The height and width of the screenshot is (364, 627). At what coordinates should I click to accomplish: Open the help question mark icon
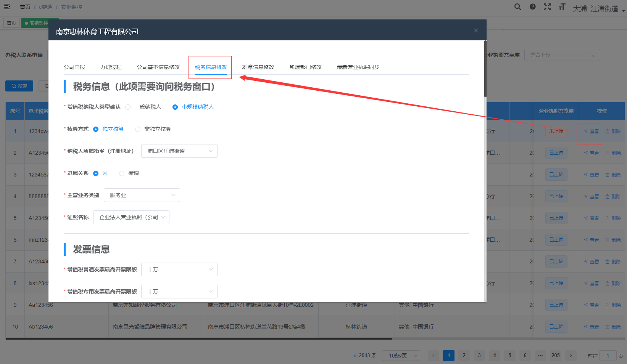click(533, 7)
